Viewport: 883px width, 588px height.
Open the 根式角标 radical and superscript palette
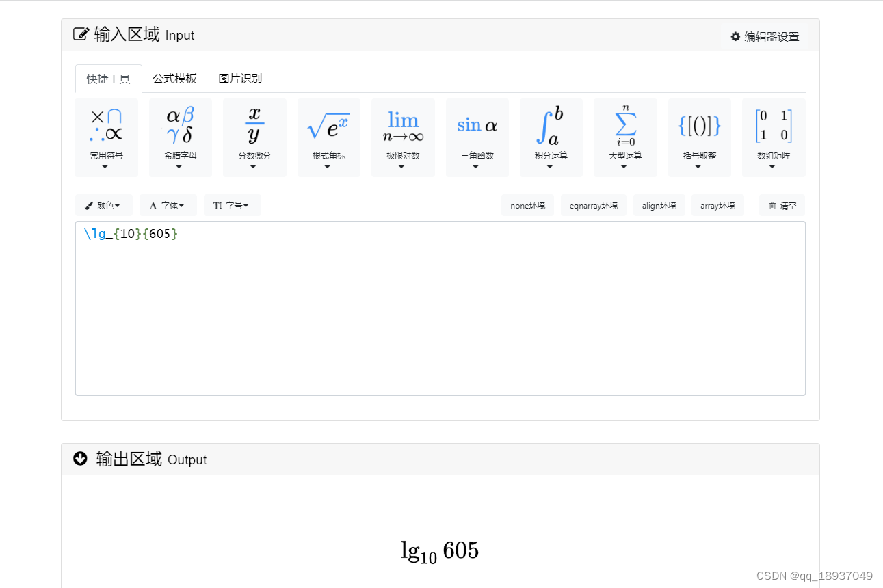(x=329, y=137)
